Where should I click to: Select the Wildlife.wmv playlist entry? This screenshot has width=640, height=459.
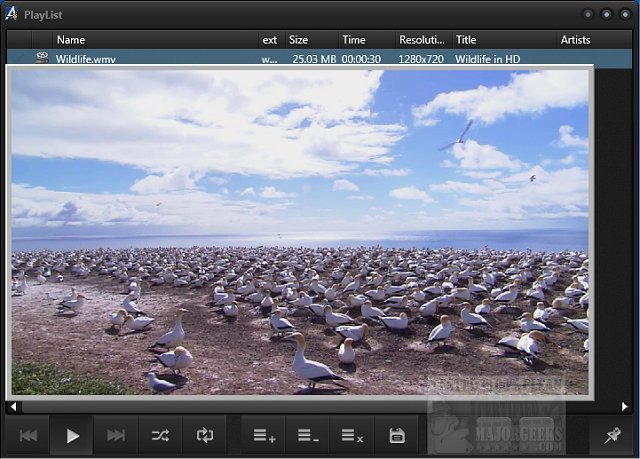(86, 59)
